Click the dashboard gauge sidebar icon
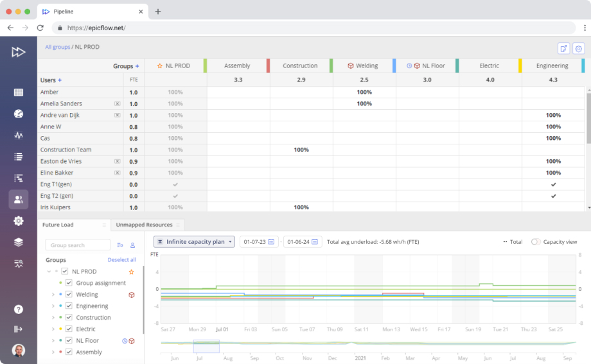The height and width of the screenshot is (364, 591). [x=19, y=114]
